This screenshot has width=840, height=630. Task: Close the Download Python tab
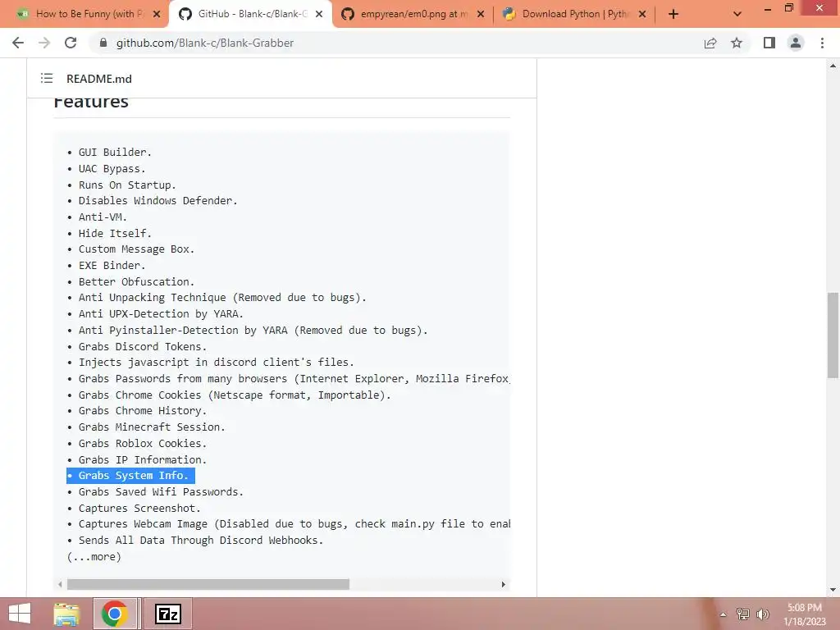(x=642, y=14)
